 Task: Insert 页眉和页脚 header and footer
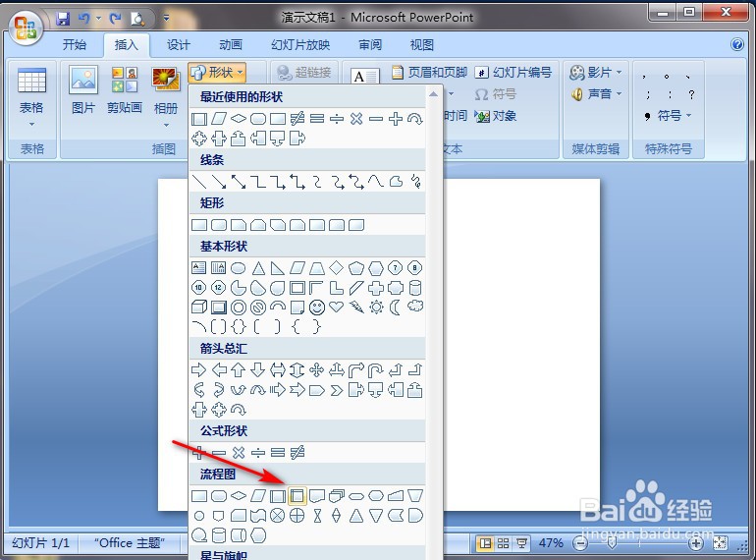(429, 73)
